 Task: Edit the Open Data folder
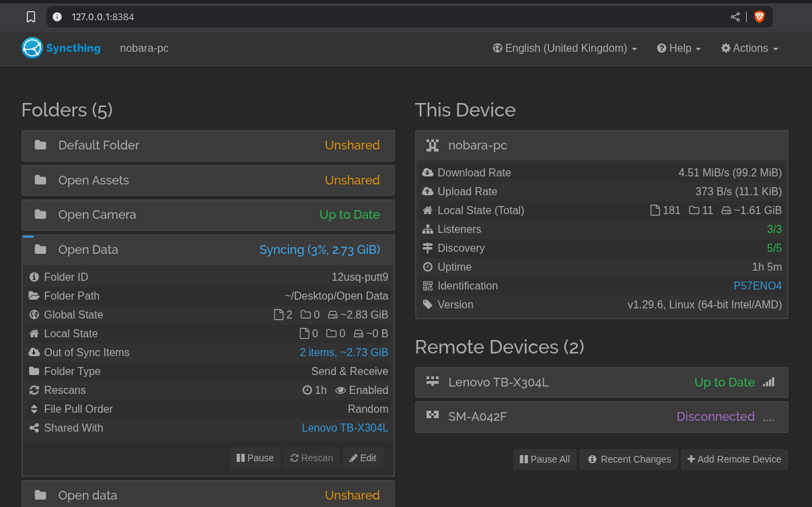click(363, 458)
